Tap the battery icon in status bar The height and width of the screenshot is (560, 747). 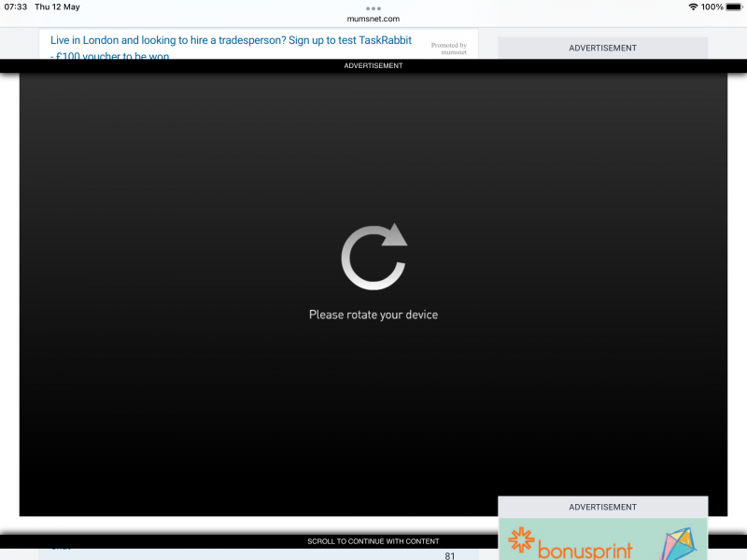click(734, 7)
